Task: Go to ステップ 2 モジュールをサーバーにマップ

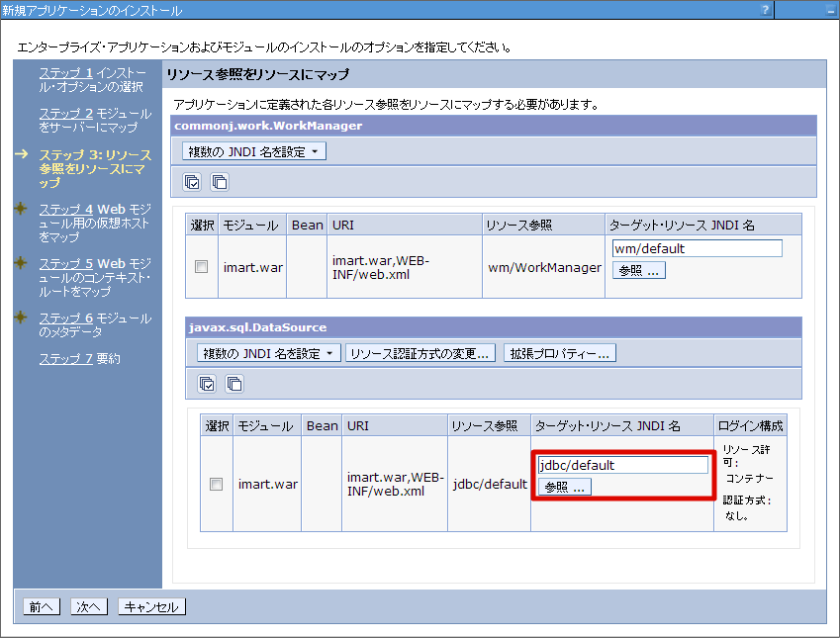Action: point(95,121)
